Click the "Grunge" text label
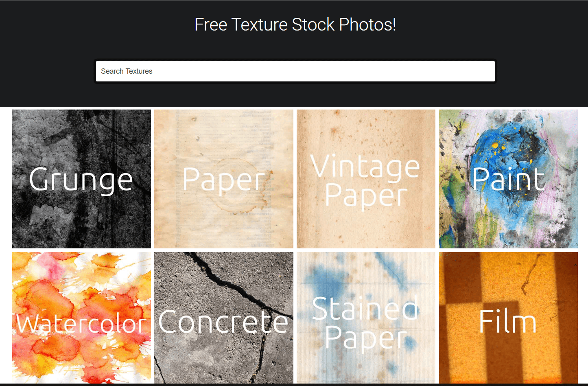 (81, 180)
